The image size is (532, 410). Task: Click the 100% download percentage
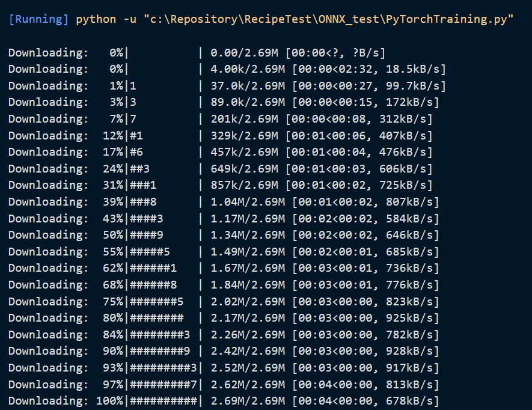(109, 401)
